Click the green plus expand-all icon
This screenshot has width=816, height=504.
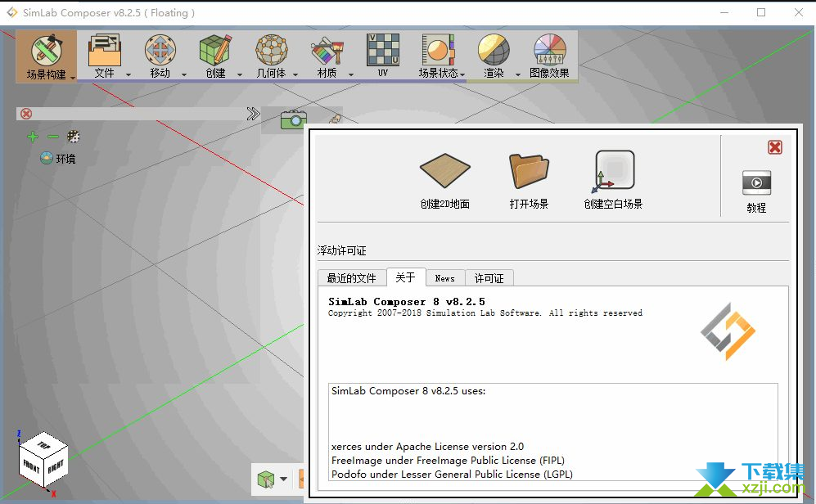point(33,137)
